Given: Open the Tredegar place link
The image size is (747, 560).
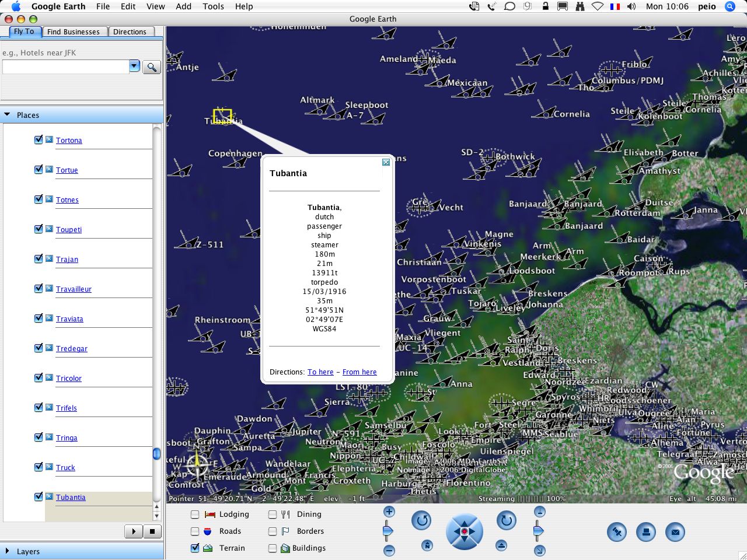Looking at the screenshot, I should (72, 348).
